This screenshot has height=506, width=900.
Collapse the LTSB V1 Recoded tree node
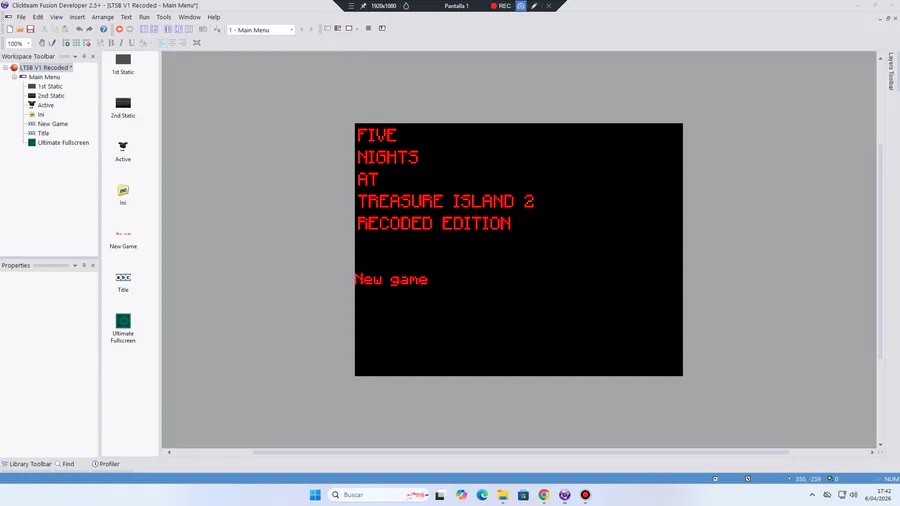(6, 68)
